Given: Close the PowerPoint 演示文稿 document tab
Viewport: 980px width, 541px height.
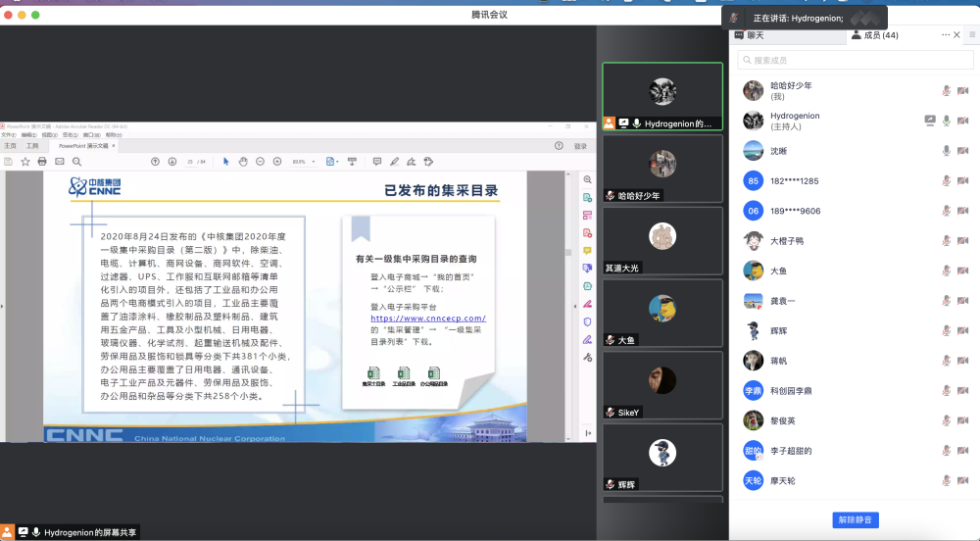Looking at the screenshot, I should click(113, 146).
